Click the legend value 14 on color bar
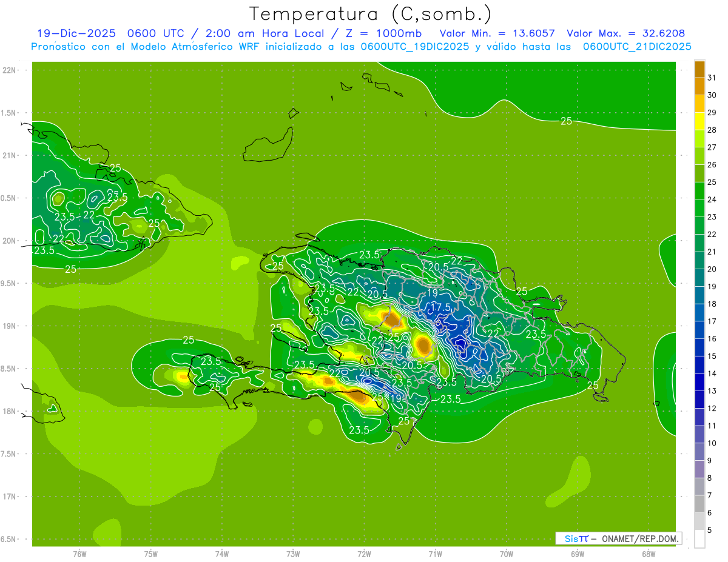728x562 pixels. pyautogui.click(x=712, y=373)
